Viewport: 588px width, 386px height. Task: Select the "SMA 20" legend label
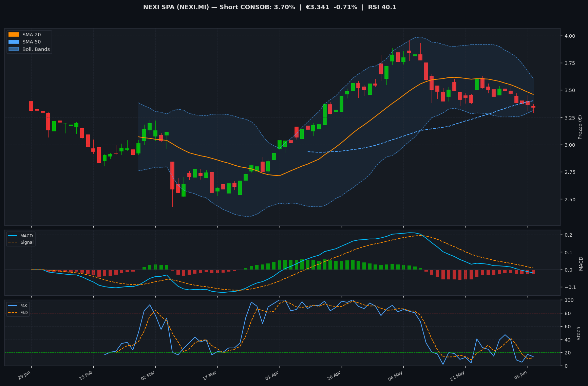(32, 35)
